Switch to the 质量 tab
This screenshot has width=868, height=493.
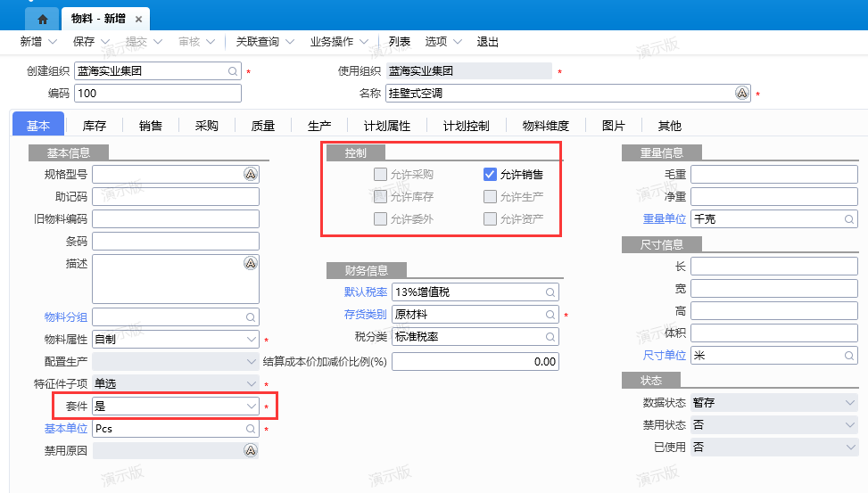[263, 126]
